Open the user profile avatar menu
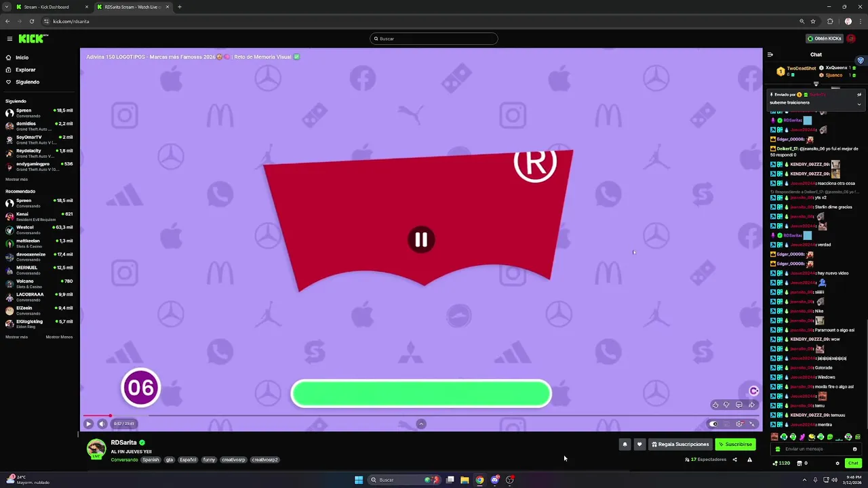868x488 pixels. click(851, 39)
